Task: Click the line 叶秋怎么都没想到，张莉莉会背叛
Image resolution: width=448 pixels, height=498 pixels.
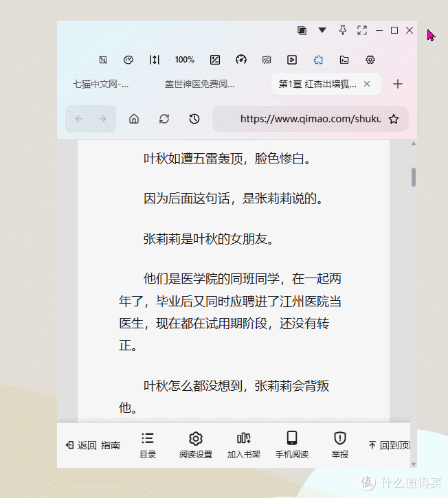Action: click(236, 386)
